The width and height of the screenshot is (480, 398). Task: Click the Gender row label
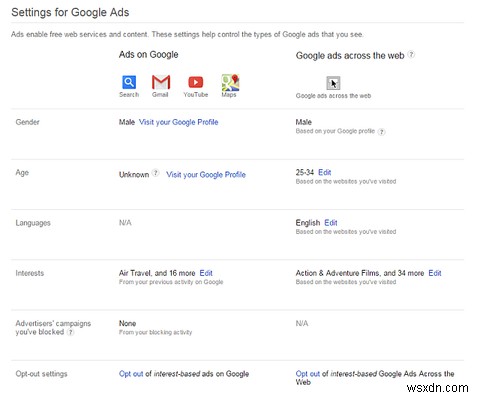coord(28,122)
